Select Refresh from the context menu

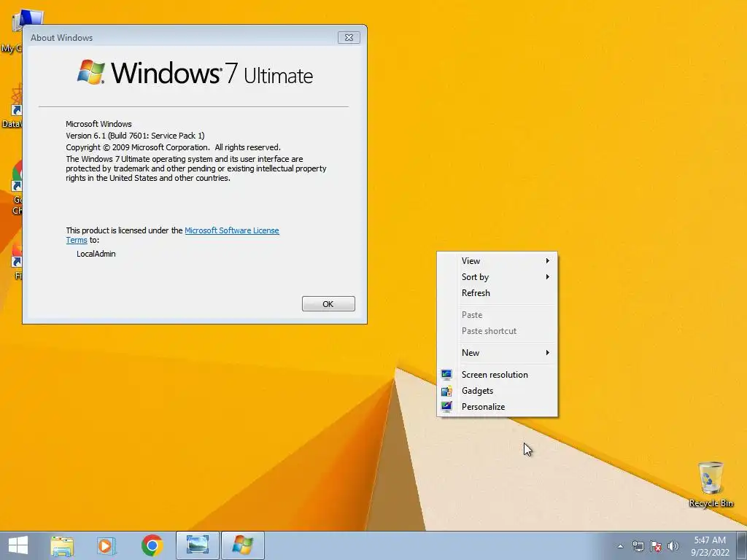pos(497,293)
